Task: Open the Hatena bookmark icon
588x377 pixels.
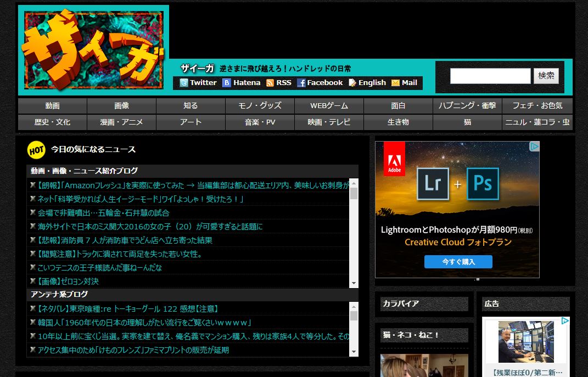Action: [226, 83]
